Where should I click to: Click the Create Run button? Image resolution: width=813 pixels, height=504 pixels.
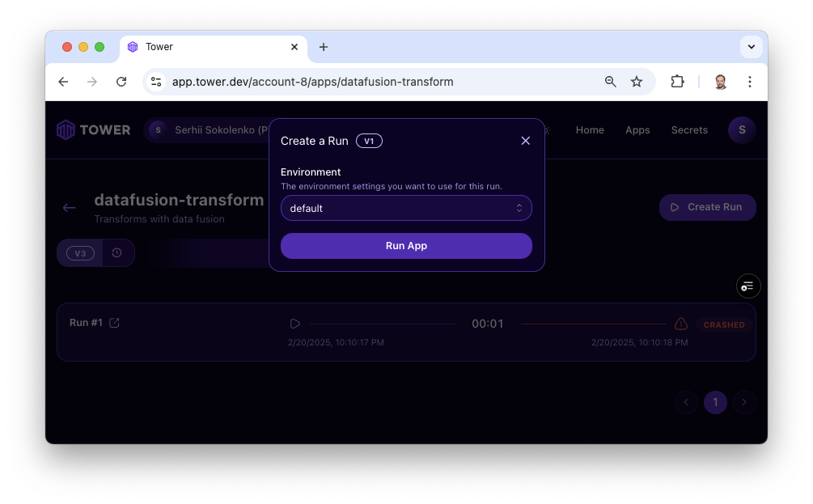click(707, 207)
